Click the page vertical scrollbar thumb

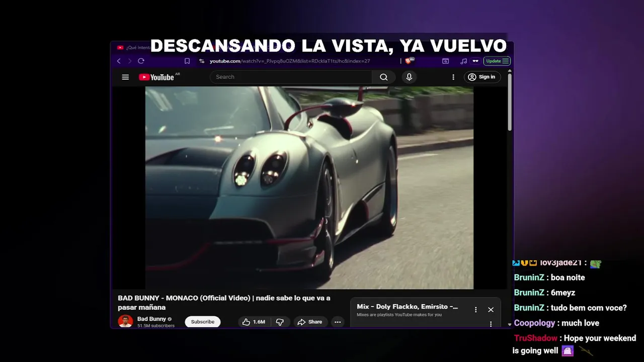[510, 103]
